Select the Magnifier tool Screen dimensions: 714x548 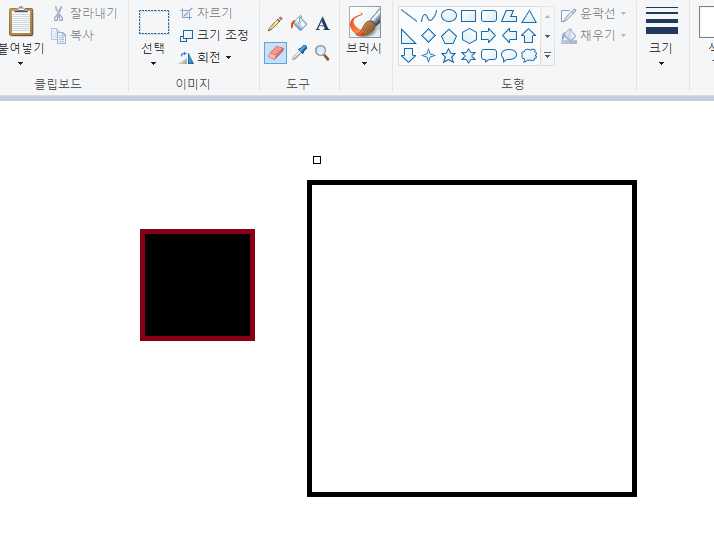(322, 53)
